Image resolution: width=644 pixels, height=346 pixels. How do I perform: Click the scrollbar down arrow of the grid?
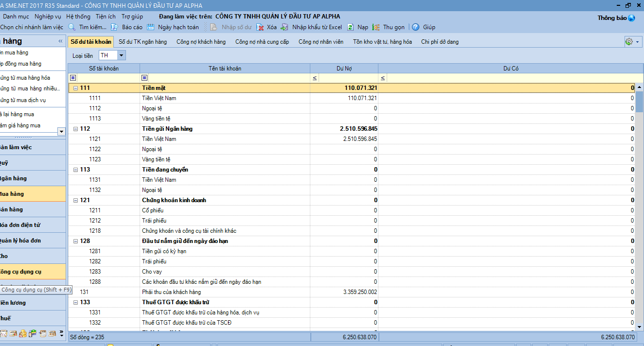tap(640, 327)
